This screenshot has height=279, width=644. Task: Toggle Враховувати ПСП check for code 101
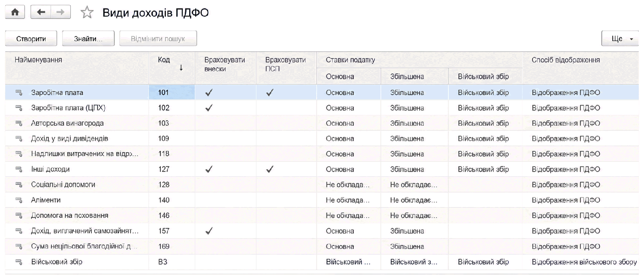pyautogui.click(x=270, y=93)
